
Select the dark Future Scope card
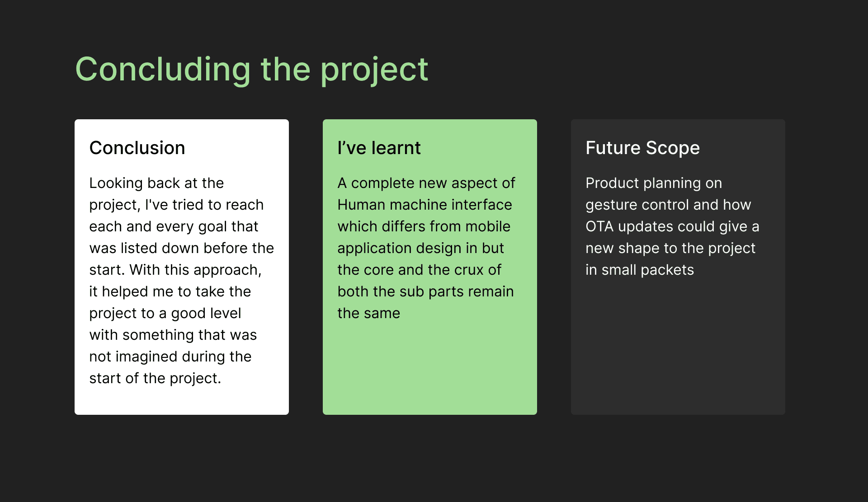click(x=678, y=267)
